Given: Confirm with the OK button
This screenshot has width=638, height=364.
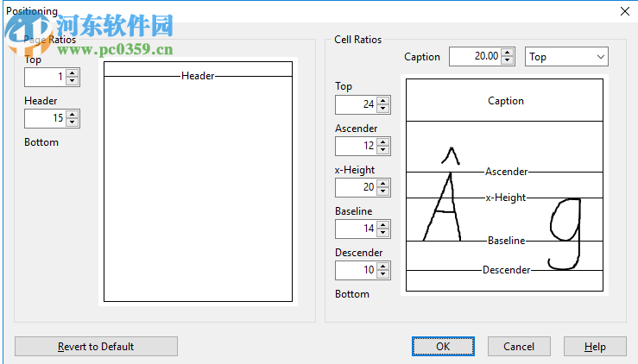Looking at the screenshot, I should click(443, 347).
